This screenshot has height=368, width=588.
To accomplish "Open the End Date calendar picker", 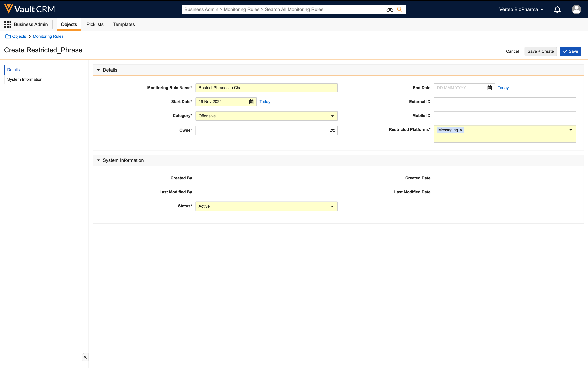I will click(489, 88).
